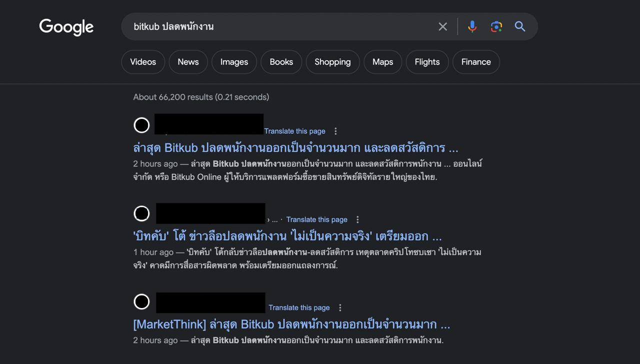
Task: Click 'Translate this page' for MarketThink result
Action: pos(299,308)
